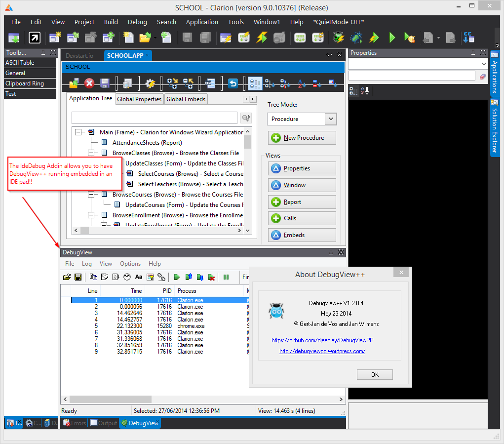Image resolution: width=504 pixels, height=444 pixels.
Task: Toggle the Aa match-case button in DebugView
Action: 139,278
